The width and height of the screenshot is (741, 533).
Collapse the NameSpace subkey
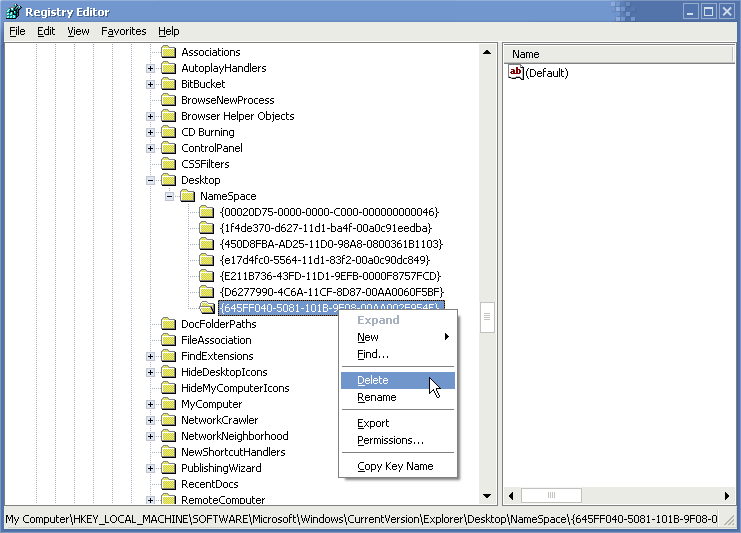(x=169, y=196)
